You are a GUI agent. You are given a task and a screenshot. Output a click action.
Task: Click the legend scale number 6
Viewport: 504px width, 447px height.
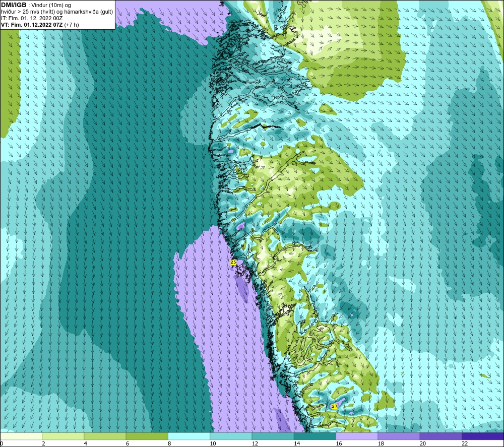128,444
